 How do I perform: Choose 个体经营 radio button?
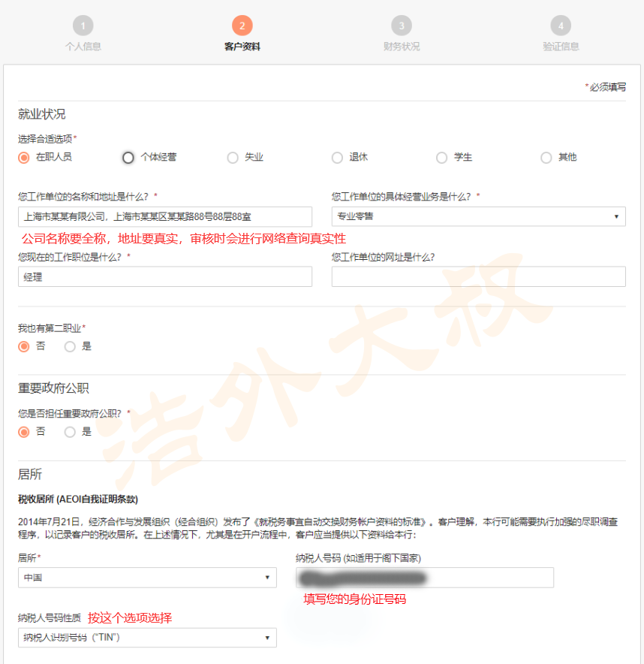[x=128, y=158]
